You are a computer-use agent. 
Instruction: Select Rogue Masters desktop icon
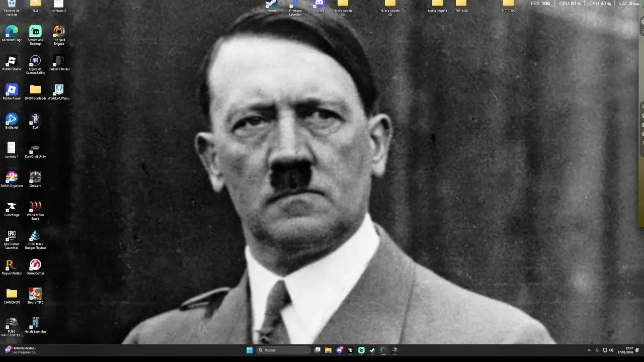12,267
